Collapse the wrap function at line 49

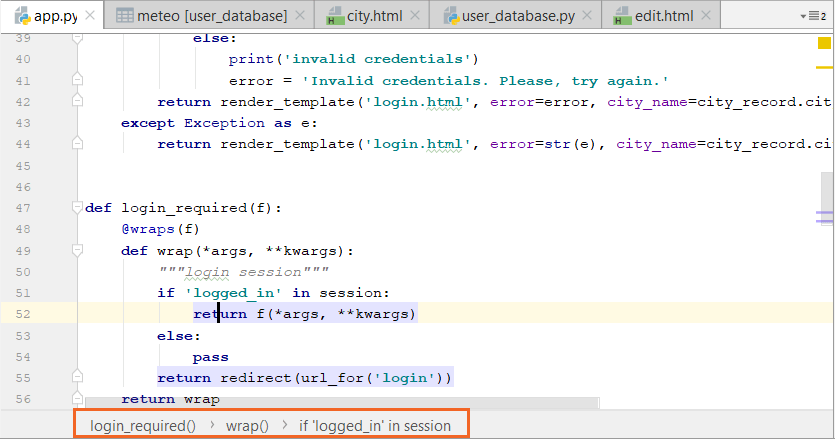(77, 250)
